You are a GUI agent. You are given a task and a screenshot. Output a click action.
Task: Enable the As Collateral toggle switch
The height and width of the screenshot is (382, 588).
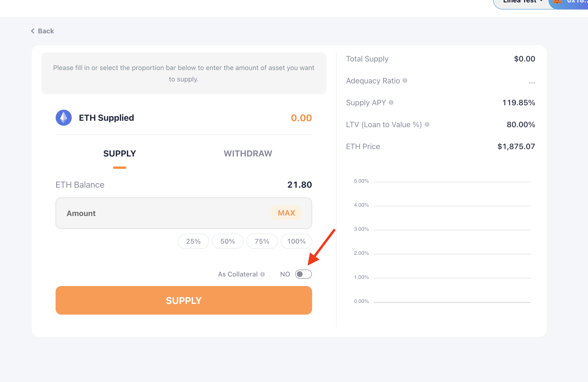303,274
